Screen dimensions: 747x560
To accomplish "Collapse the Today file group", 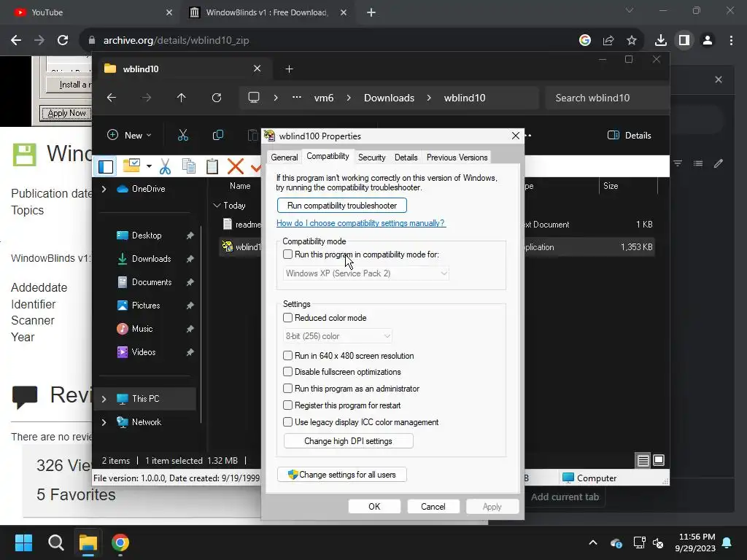I will click(217, 205).
